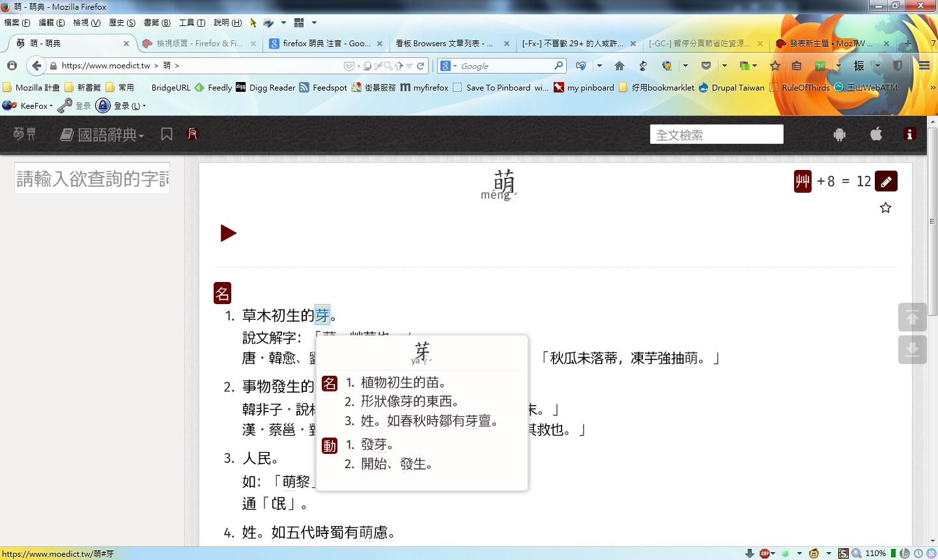Click the scroll-to-top arrow button

912,317
